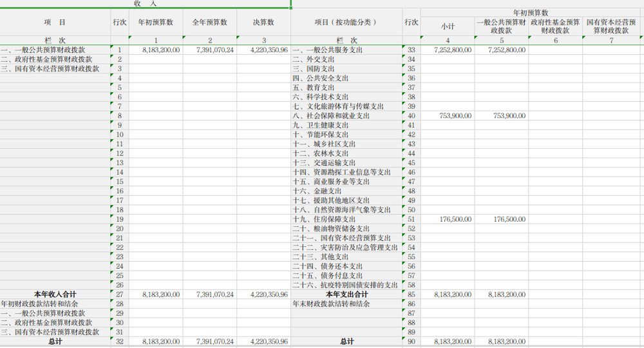
Task: Click expenditure item 三、国防支出
Action: [346, 68]
